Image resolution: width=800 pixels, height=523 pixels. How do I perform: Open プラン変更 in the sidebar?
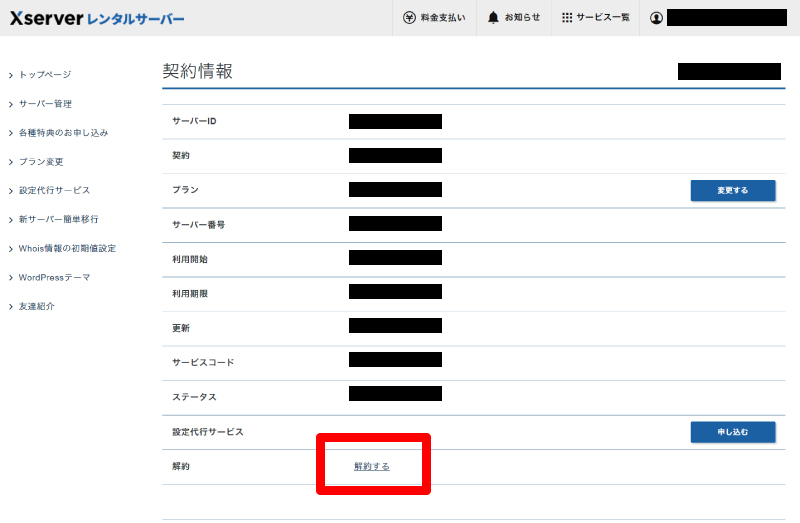tap(41, 162)
